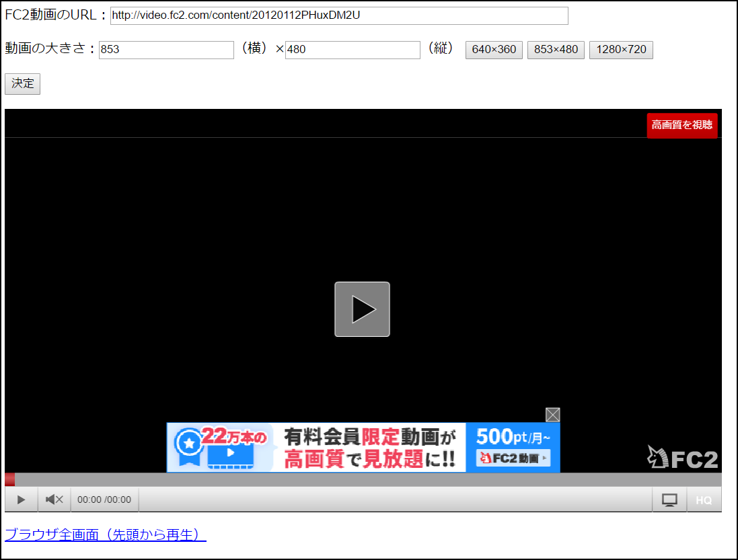
Task: Select the 1280×720 size preset
Action: tap(621, 50)
